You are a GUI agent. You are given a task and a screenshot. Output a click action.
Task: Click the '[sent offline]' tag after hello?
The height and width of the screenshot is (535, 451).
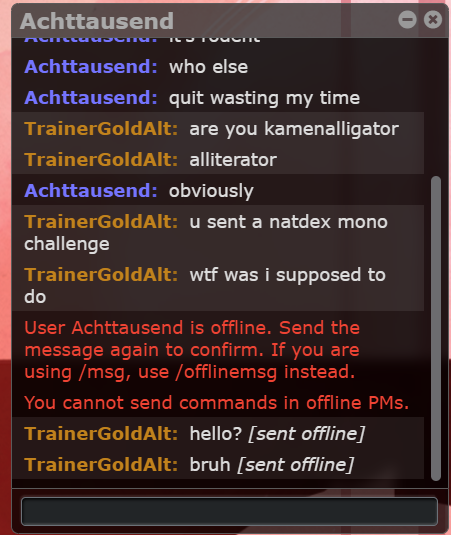tap(307, 434)
